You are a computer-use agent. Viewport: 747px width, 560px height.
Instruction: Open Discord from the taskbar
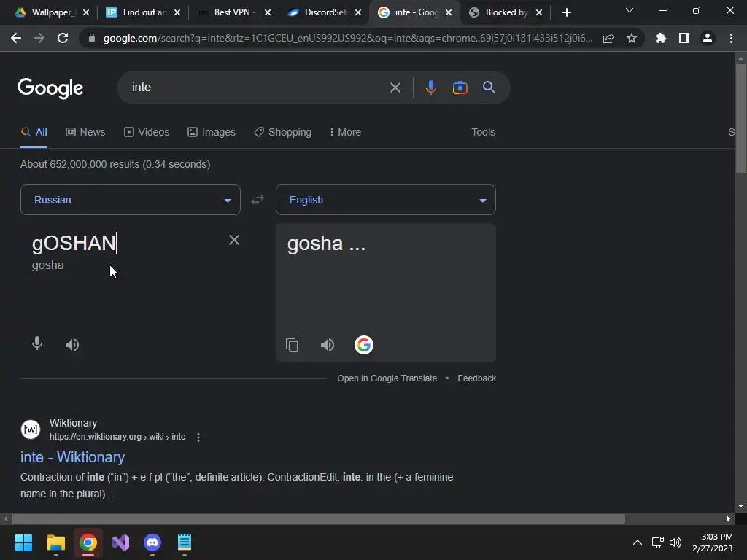(152, 542)
